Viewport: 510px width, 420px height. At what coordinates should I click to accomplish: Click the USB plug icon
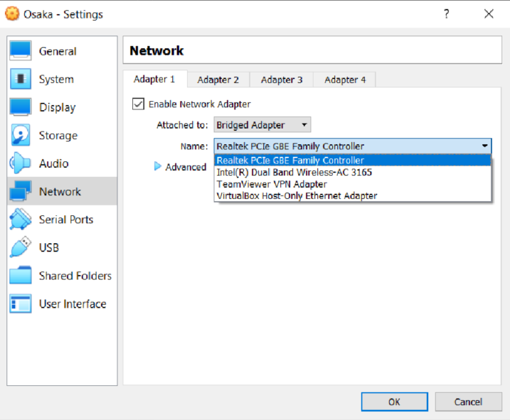[21, 247]
